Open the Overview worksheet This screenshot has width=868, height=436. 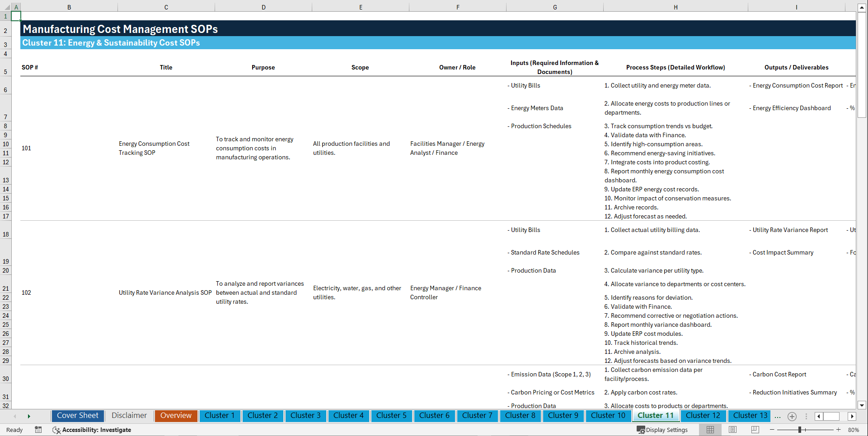176,416
